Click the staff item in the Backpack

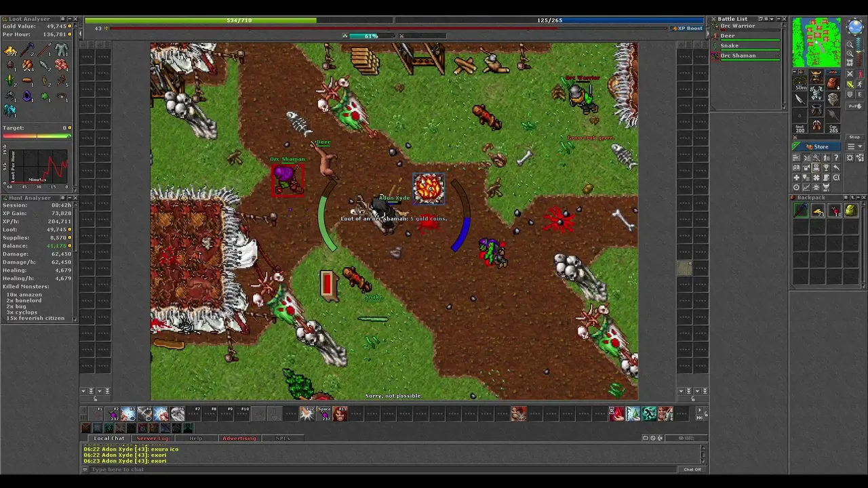coord(801,211)
